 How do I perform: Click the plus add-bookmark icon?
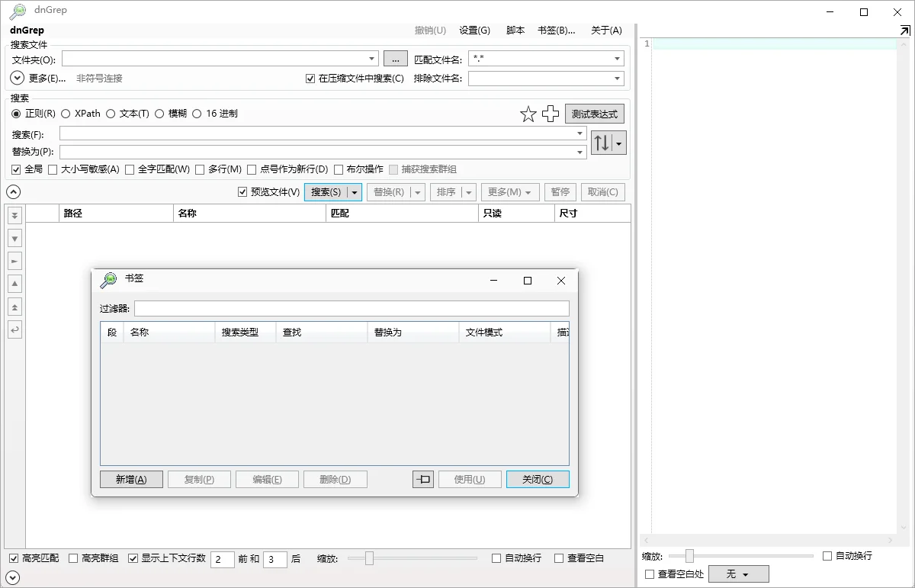coord(551,114)
